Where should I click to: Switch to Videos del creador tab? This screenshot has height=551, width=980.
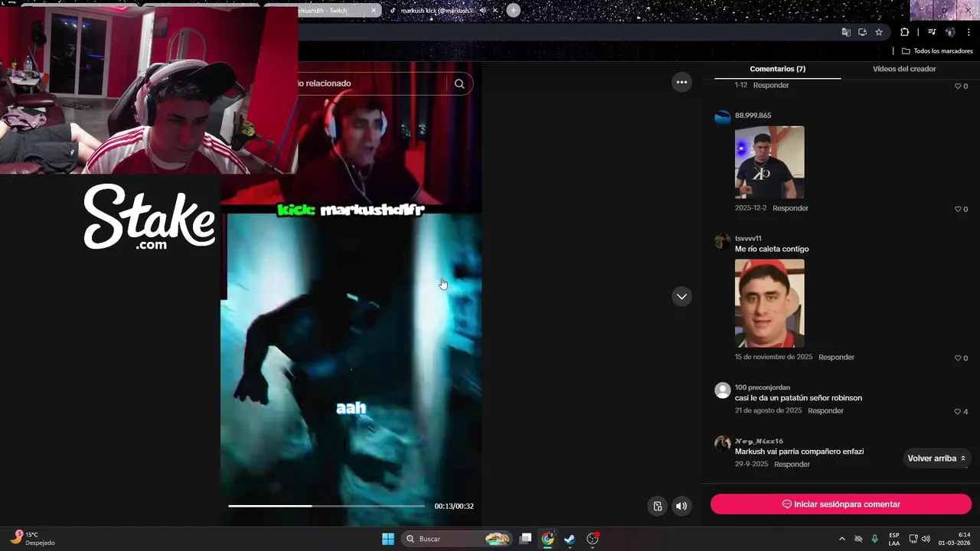[x=904, y=69]
